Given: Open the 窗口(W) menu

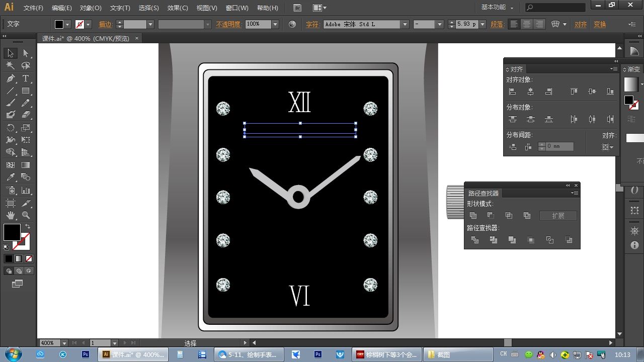Looking at the screenshot, I should pos(237,8).
